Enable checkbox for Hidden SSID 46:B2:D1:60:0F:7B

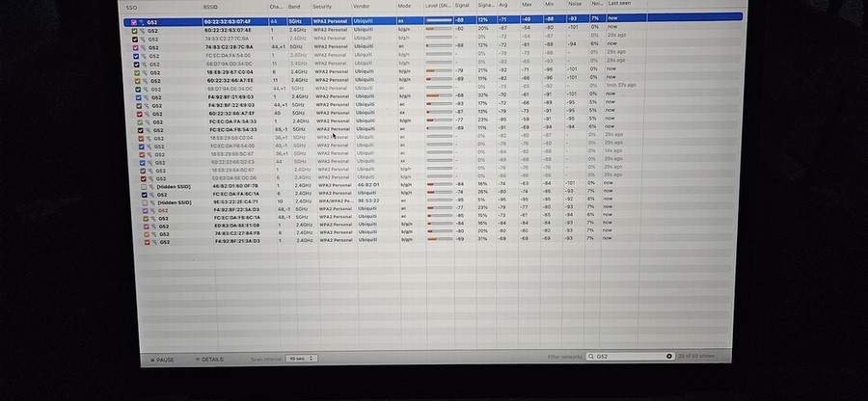(x=134, y=185)
